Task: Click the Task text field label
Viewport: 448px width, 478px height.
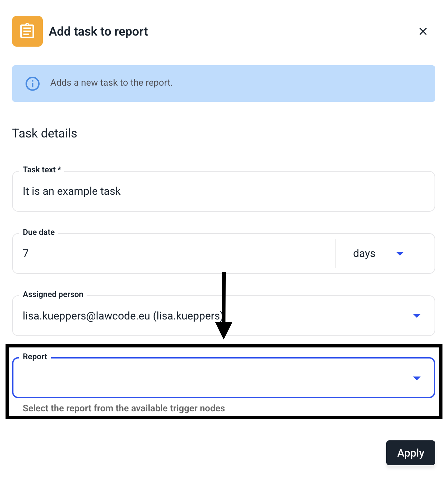Action: (x=42, y=170)
